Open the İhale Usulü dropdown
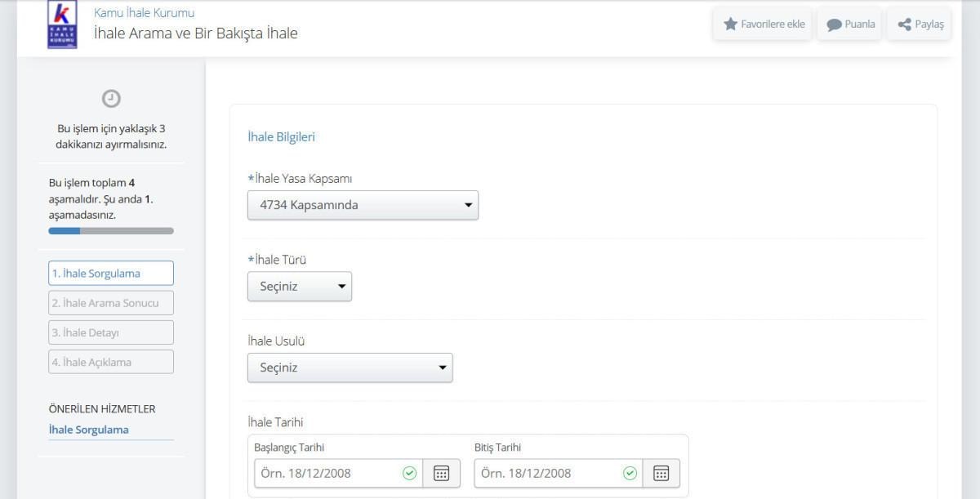Image resolution: width=980 pixels, height=499 pixels. (x=350, y=368)
